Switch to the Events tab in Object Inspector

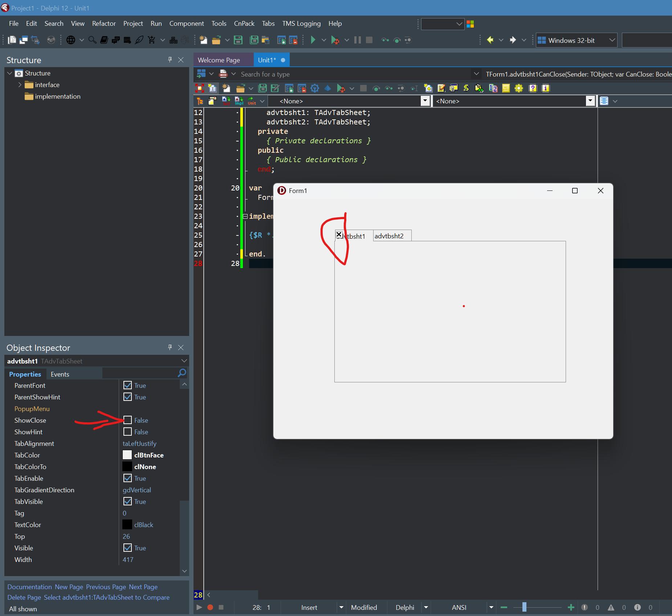(x=60, y=374)
